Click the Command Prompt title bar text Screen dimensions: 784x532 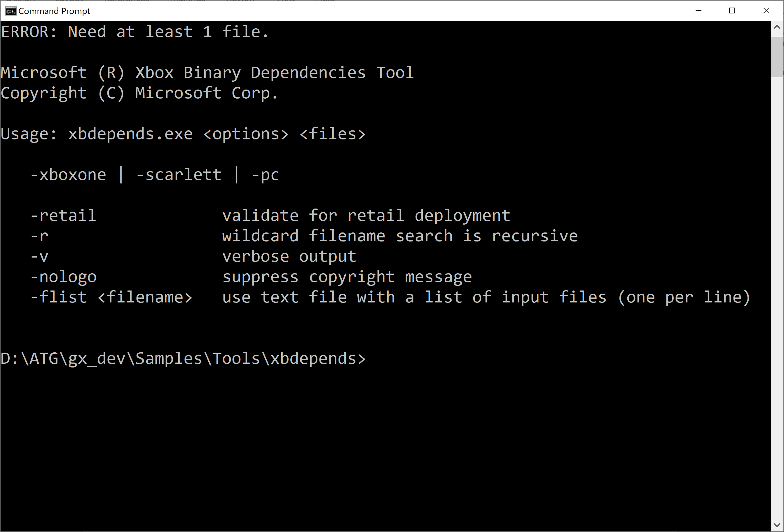coord(54,11)
